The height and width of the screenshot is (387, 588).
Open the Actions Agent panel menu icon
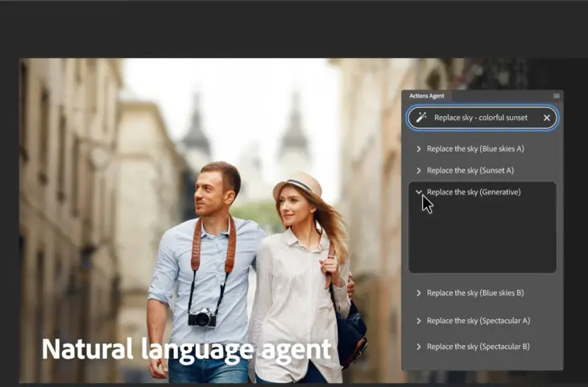click(556, 96)
